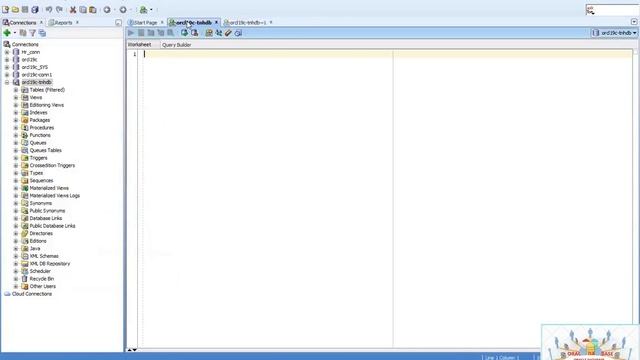Viewport: 640px width, 360px height.
Task: Select the Worksheet sub-tab
Action: coord(140,44)
